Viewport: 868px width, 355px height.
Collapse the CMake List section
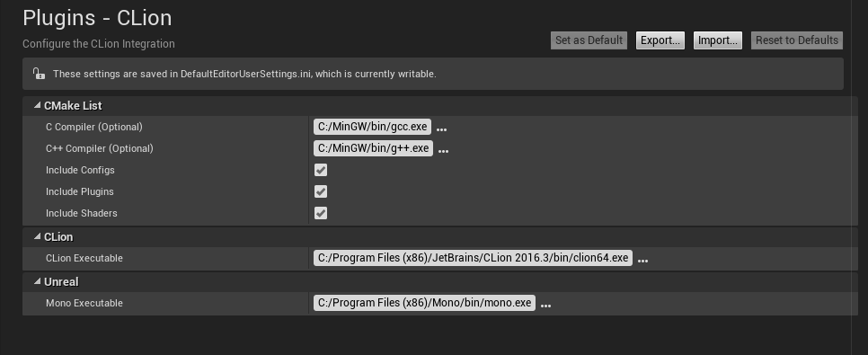38,105
